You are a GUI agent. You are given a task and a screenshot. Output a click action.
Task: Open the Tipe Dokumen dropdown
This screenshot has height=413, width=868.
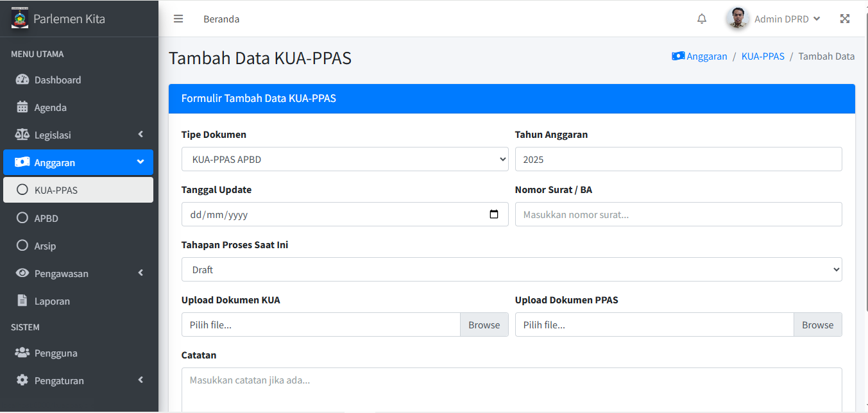click(345, 159)
